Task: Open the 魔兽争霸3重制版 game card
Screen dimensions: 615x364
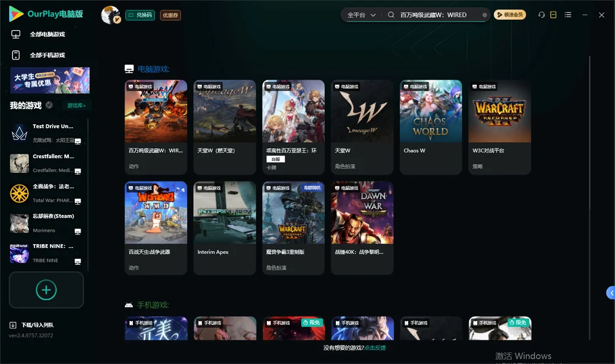Action: tap(293, 228)
